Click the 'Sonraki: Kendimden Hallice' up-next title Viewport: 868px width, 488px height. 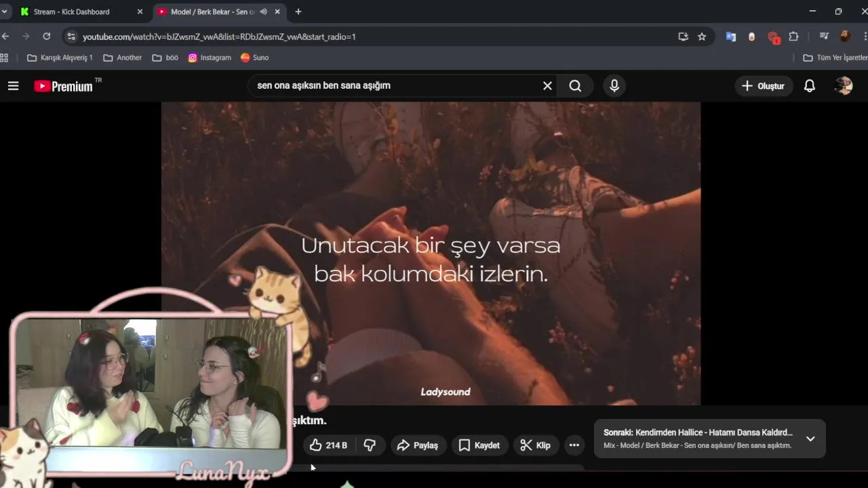(698, 432)
